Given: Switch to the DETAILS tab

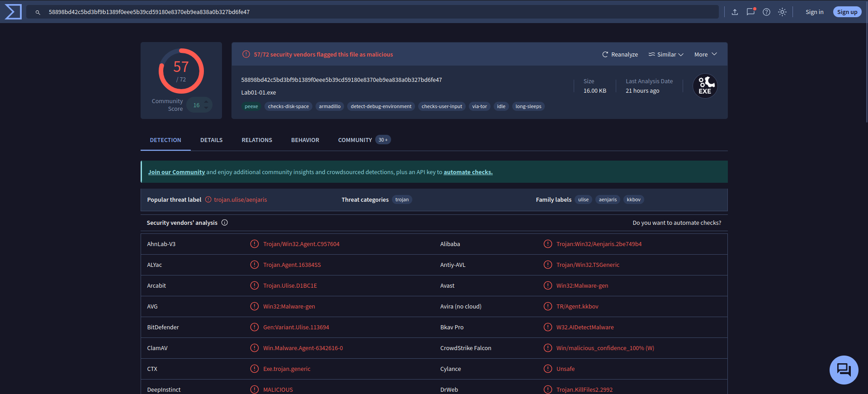Looking at the screenshot, I should point(212,140).
